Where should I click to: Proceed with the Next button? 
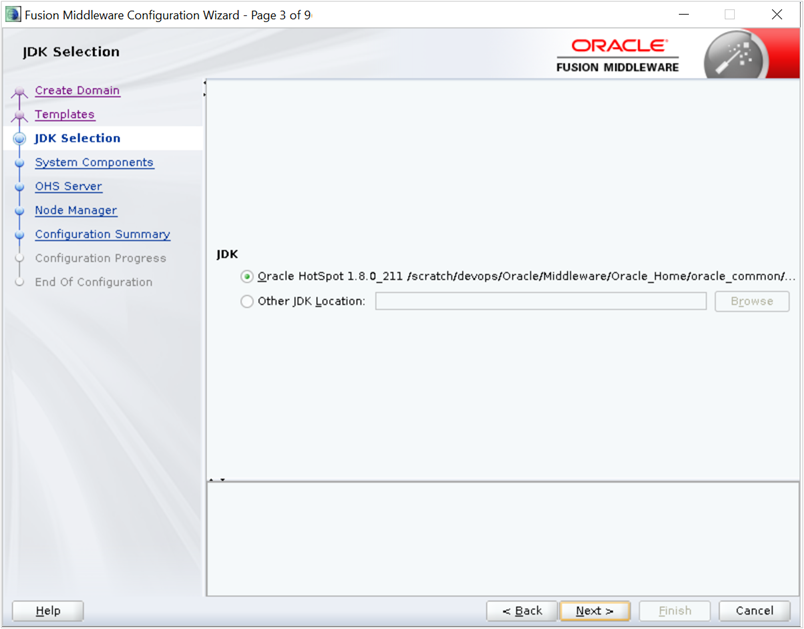tap(595, 611)
